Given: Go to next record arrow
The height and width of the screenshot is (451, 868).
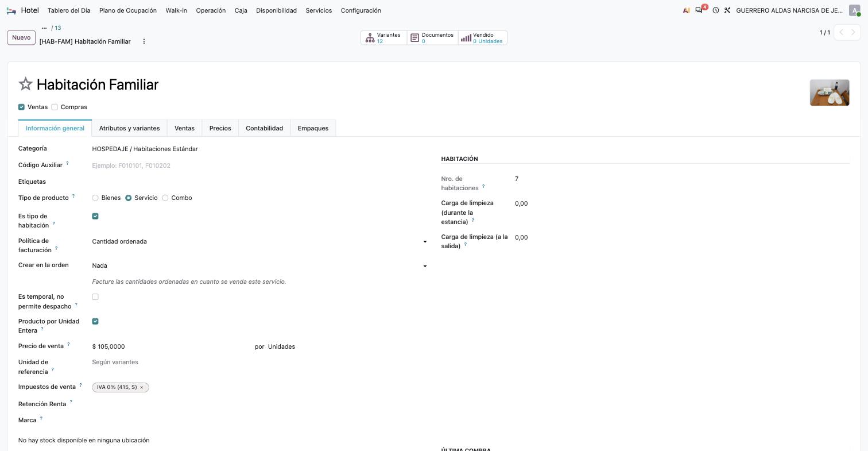Looking at the screenshot, I should (x=854, y=32).
